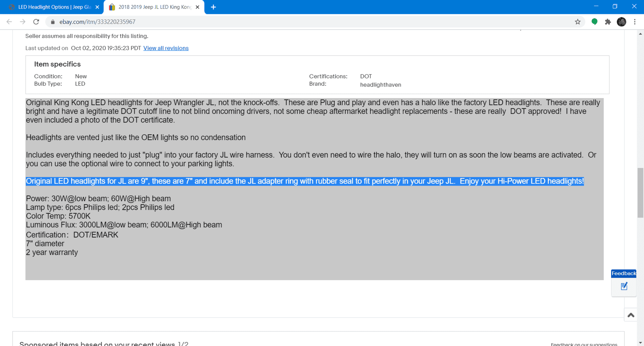Click the 'Item specifics' heading
Viewport: 644px width, 346px height.
click(x=57, y=64)
